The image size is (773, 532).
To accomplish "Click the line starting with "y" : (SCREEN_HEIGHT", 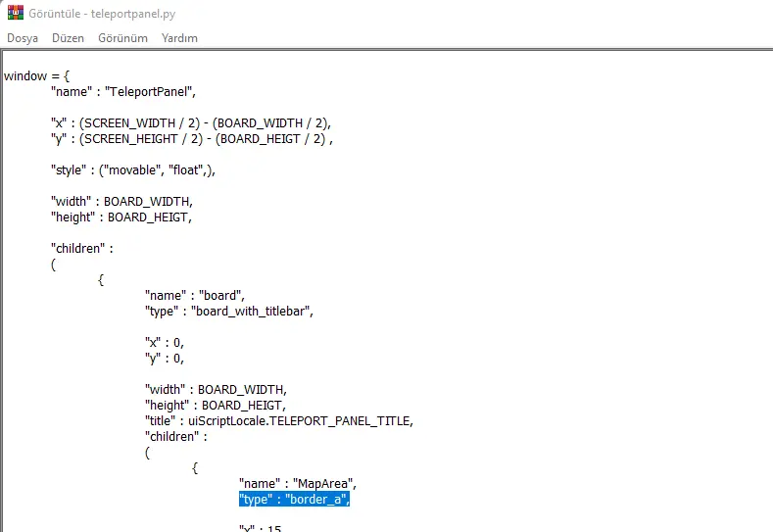I will [x=193, y=139].
